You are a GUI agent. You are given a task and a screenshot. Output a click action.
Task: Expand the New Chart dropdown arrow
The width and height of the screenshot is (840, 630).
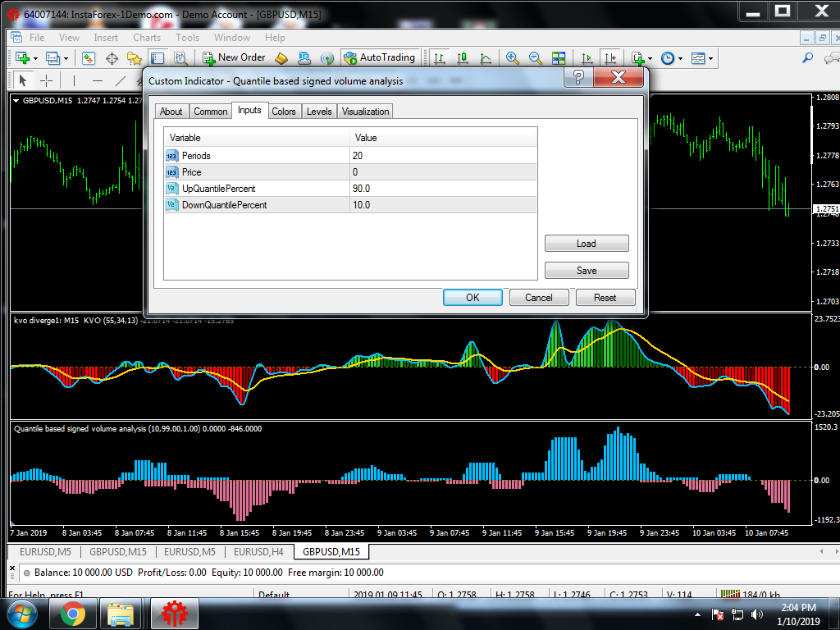point(35,58)
